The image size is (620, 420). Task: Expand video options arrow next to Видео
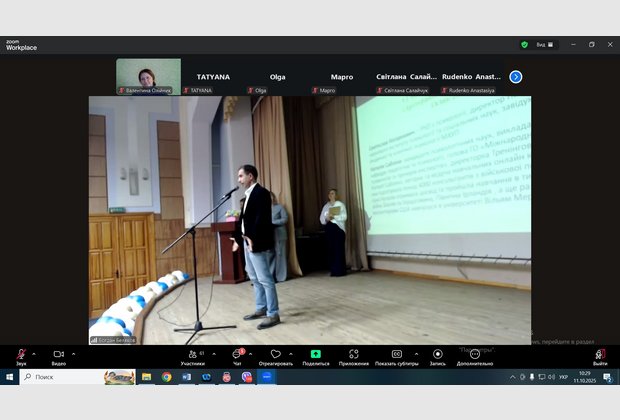point(73,354)
